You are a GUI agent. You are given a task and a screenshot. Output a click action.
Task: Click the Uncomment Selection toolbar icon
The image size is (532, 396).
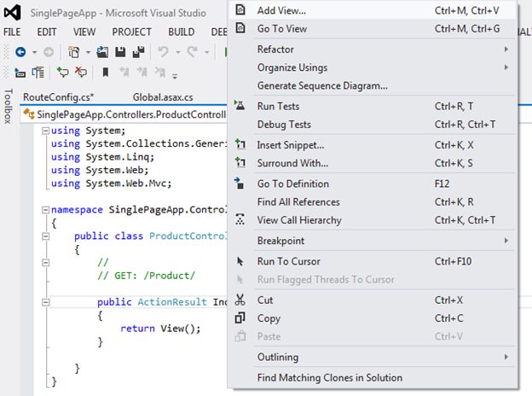pos(81,73)
